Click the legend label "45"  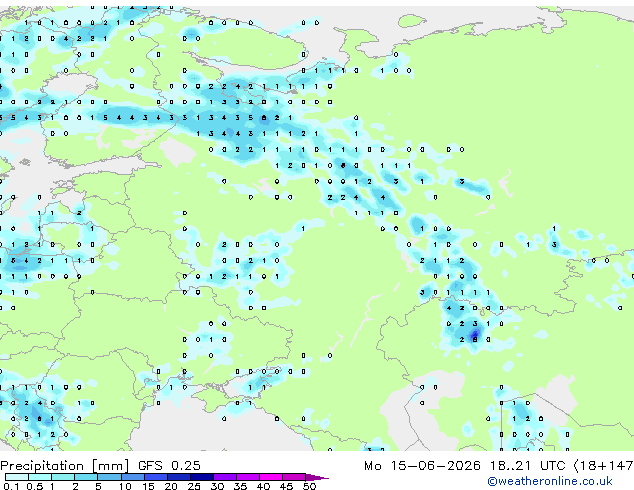pyautogui.click(x=286, y=486)
